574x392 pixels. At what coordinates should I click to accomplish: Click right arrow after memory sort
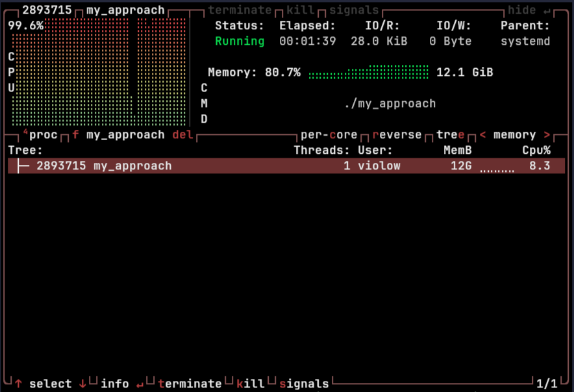(547, 135)
